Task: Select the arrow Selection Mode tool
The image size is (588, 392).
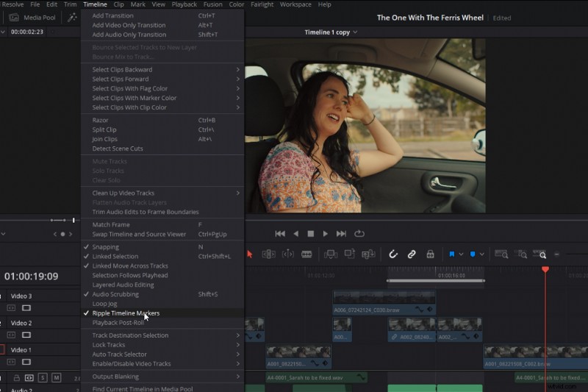Action: coord(250,254)
